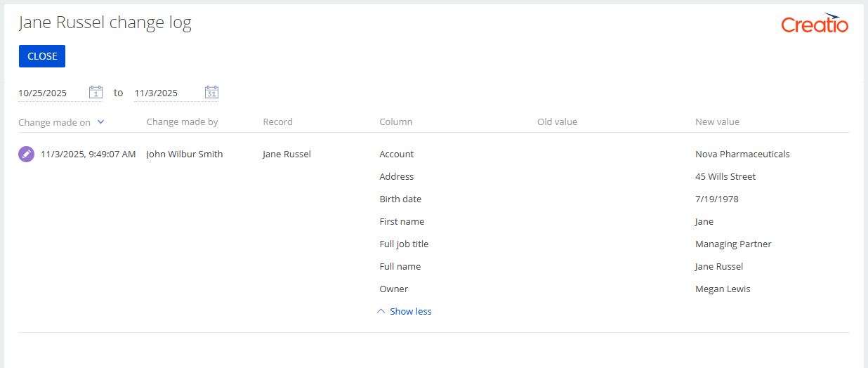Click the Old value column header

557,121
